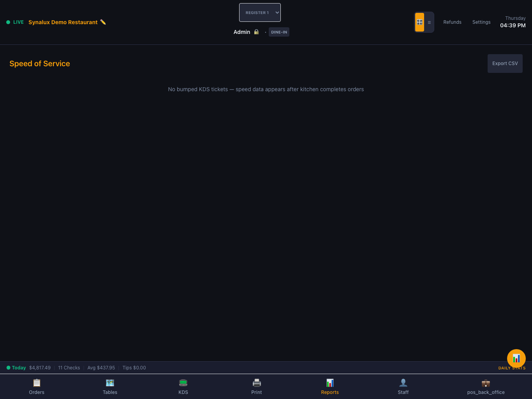Click the Today sales total in status bar
532x399 pixels.
tap(40, 368)
